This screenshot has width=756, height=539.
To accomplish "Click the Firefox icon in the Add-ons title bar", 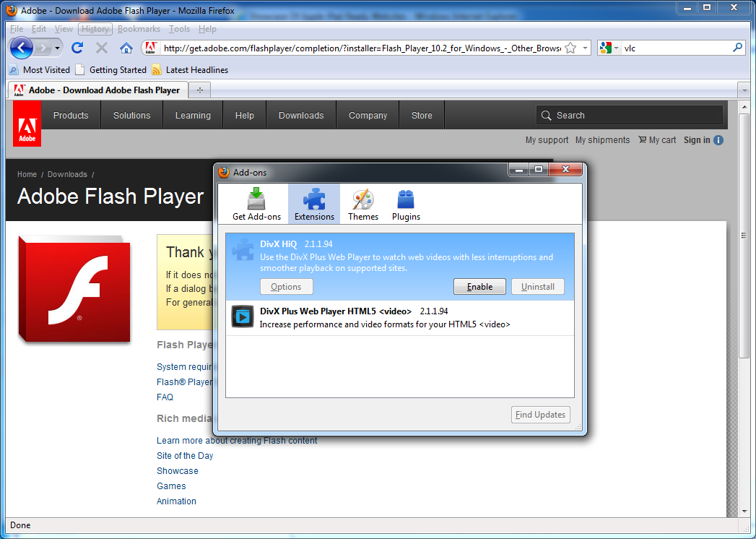I will 224,172.
